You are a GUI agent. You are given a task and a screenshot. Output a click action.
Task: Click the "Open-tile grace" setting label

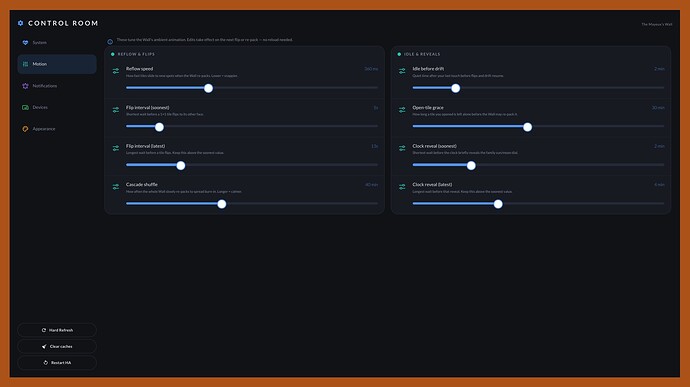[428, 107]
